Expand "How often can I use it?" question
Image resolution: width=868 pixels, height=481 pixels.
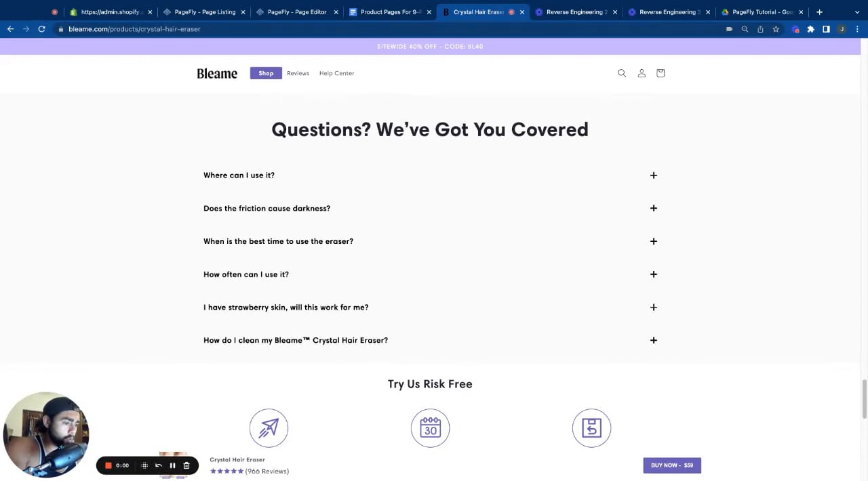430,274
